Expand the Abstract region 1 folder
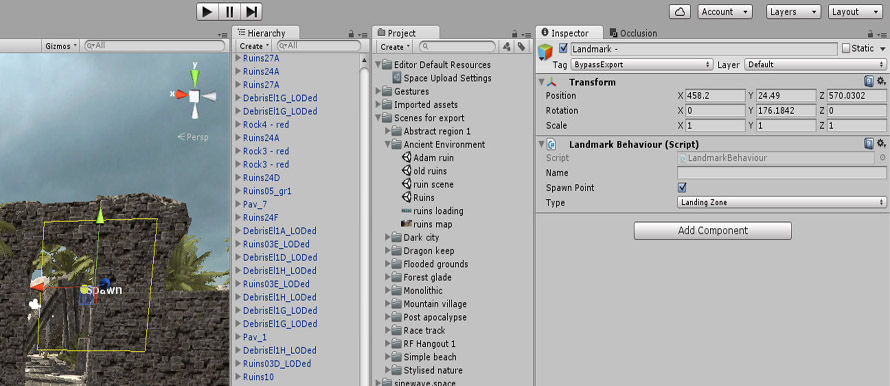The width and height of the screenshot is (890, 386). [388, 131]
